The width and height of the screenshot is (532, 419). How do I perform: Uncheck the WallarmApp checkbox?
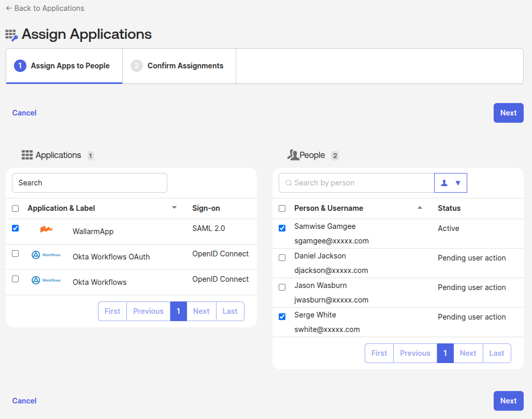point(15,228)
